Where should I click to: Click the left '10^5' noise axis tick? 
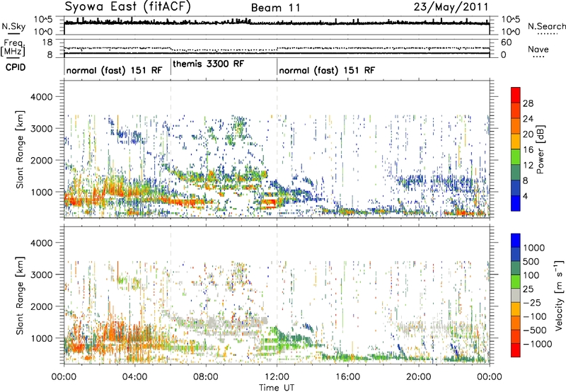point(43,19)
